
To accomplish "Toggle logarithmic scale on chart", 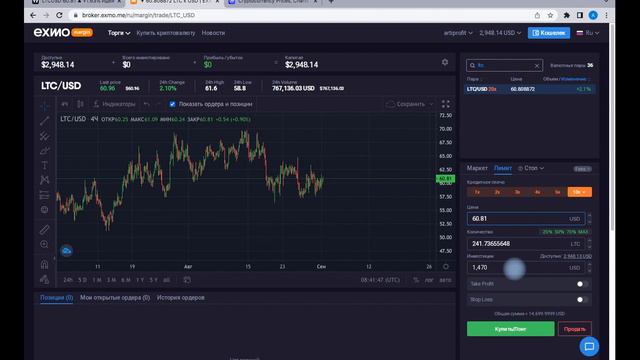I will click(x=429, y=280).
